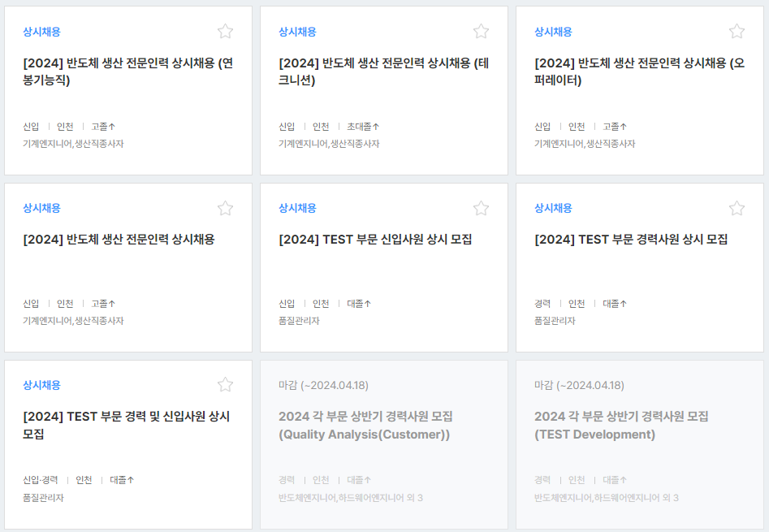Screen dimensions: 769x532
Task: Click 상시채용 label on 오퍼레이터 card
Action: click(x=553, y=32)
